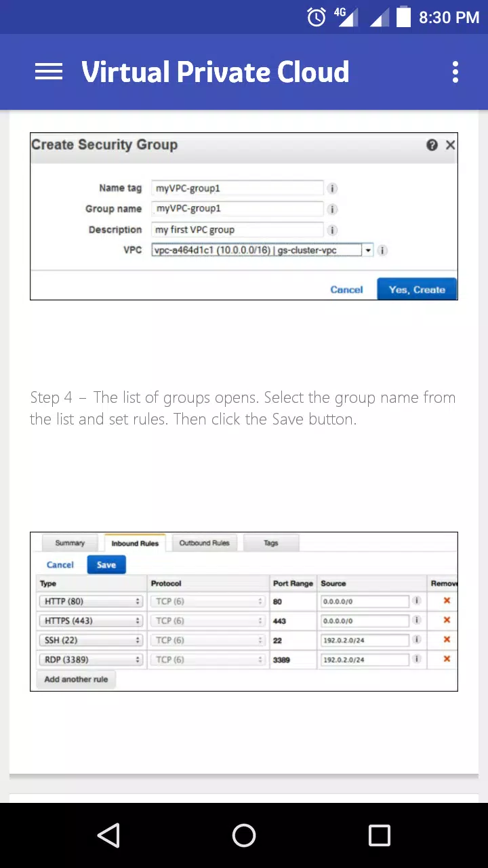Click port range value 3389
Screen dimensions: 488x868
coord(281,660)
